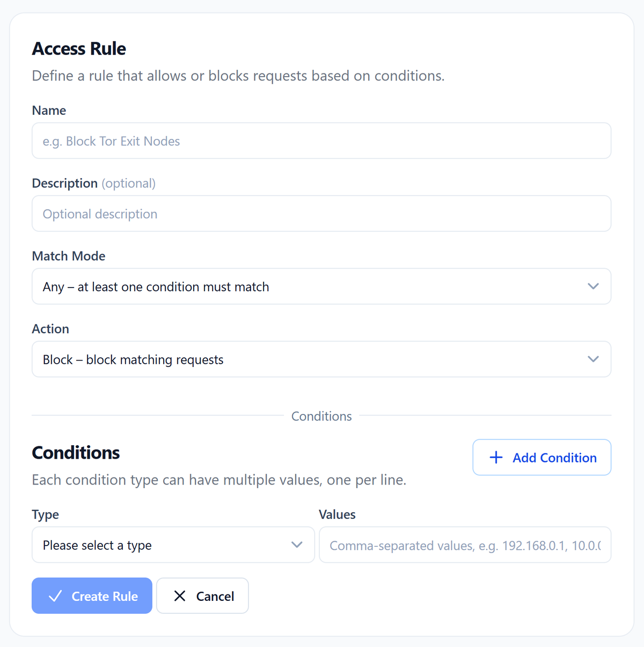Click the Values input field

465,545
